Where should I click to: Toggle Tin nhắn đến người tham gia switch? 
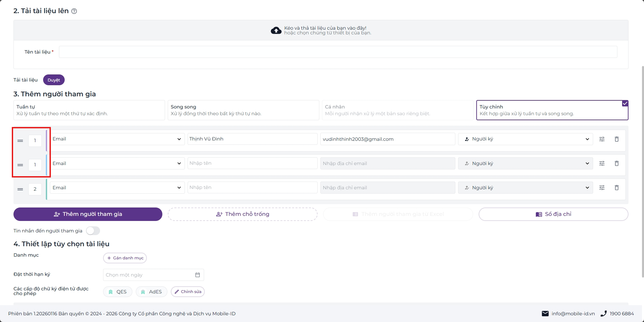(93, 231)
